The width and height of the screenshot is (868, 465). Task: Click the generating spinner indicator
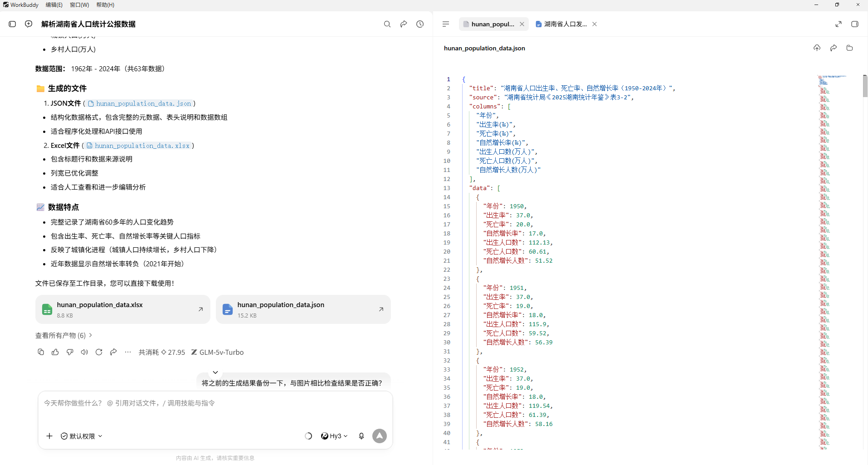coord(308,436)
